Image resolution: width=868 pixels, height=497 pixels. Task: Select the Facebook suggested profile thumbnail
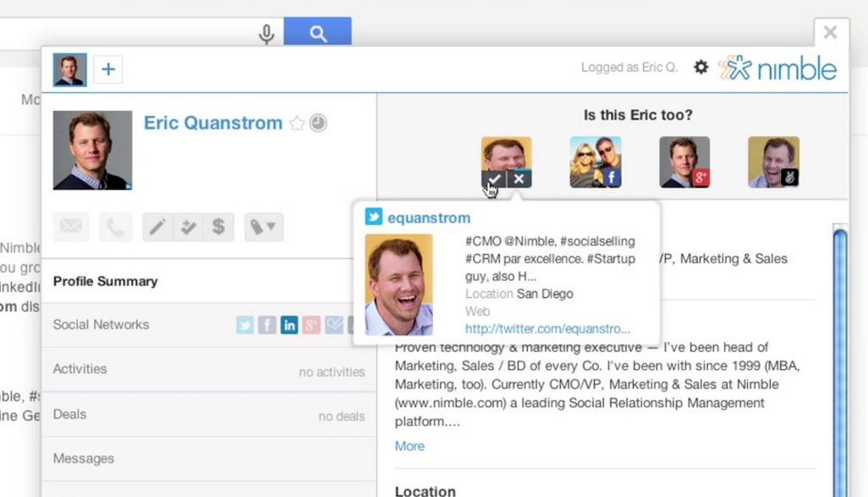coord(595,162)
